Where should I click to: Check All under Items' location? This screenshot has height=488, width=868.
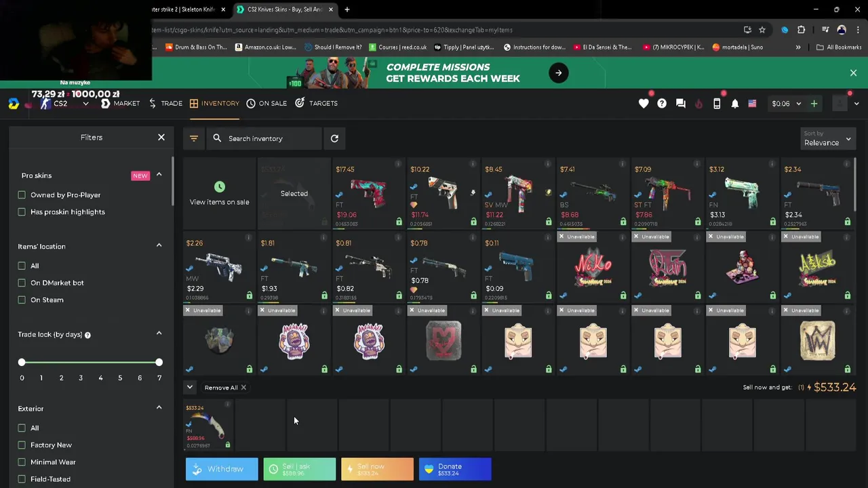[22, 266]
